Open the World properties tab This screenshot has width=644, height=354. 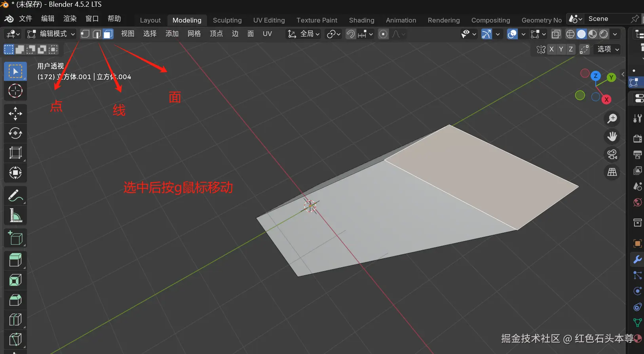click(x=637, y=202)
